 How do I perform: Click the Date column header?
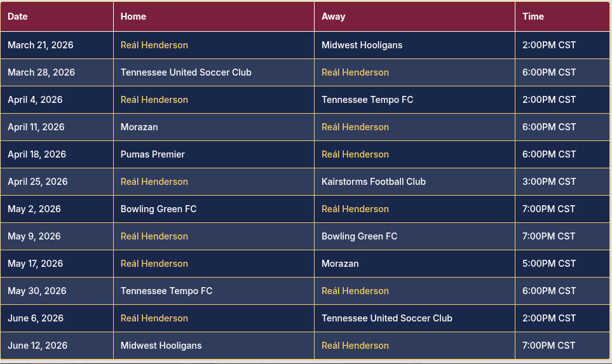click(18, 17)
